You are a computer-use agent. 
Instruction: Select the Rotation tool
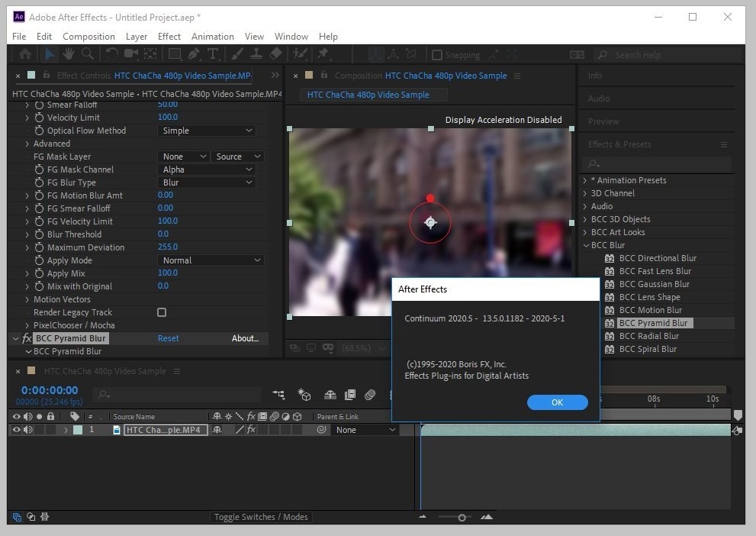click(x=112, y=54)
